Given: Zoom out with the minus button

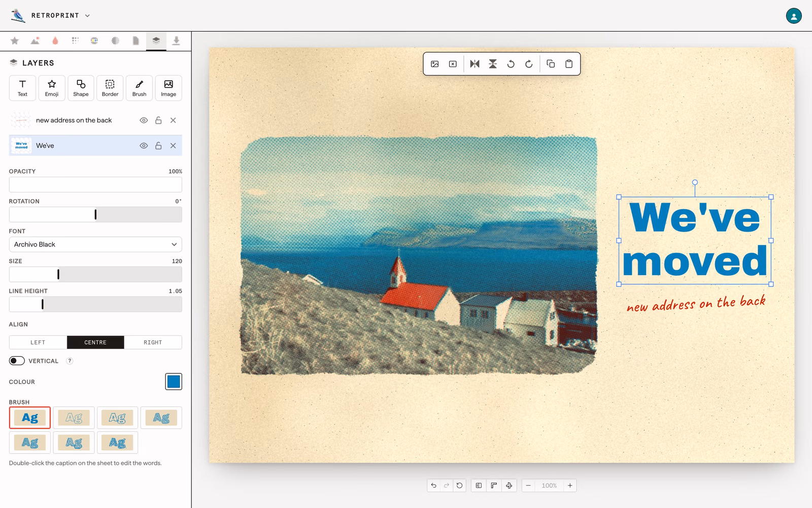Looking at the screenshot, I should [528, 486].
